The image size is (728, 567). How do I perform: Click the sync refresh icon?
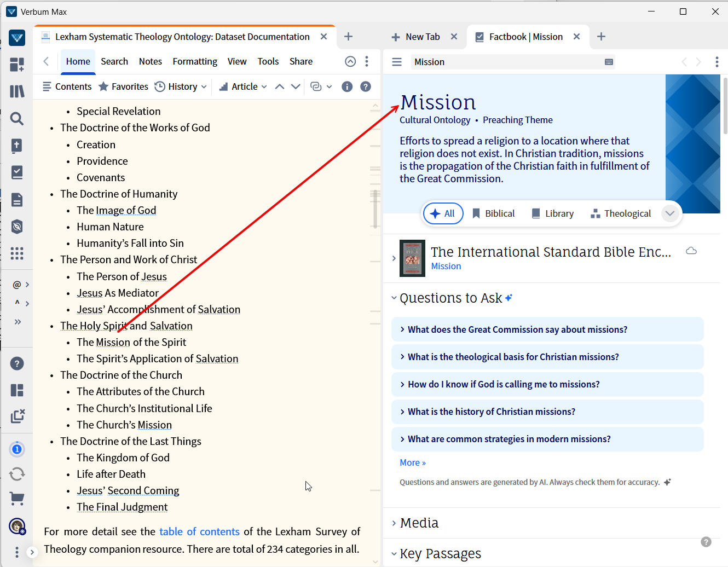17,474
